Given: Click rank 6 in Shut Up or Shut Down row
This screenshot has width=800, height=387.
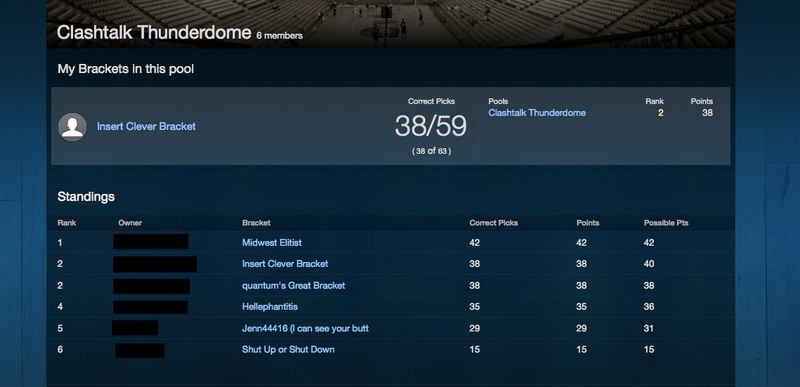Looking at the screenshot, I should (60, 349).
